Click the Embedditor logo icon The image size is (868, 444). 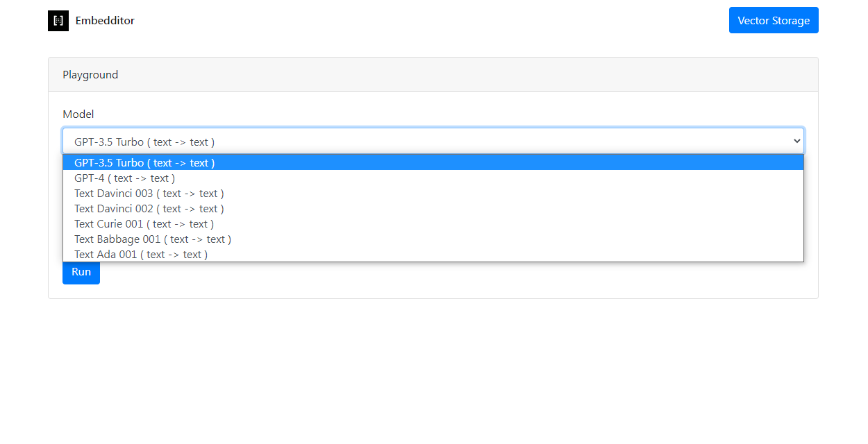pos(58,21)
